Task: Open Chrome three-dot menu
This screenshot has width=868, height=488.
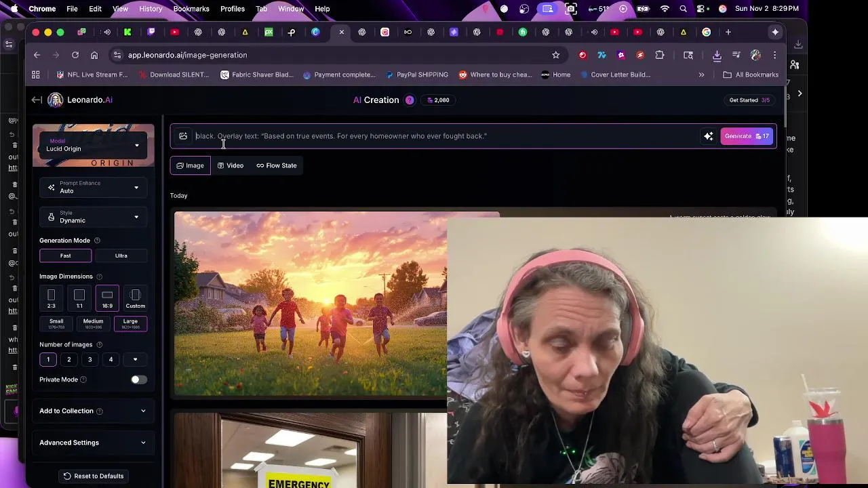Action: click(774, 55)
